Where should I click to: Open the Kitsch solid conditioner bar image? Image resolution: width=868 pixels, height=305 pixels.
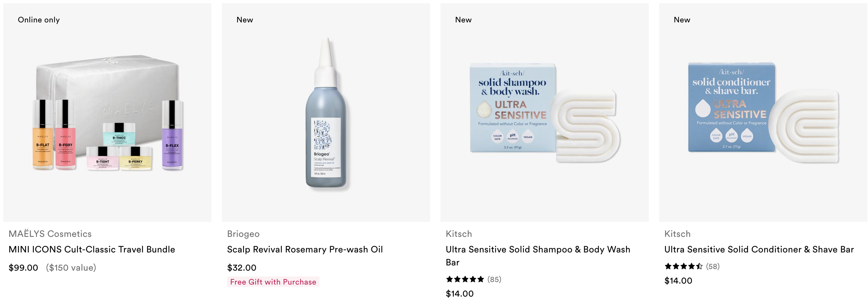tap(763, 113)
